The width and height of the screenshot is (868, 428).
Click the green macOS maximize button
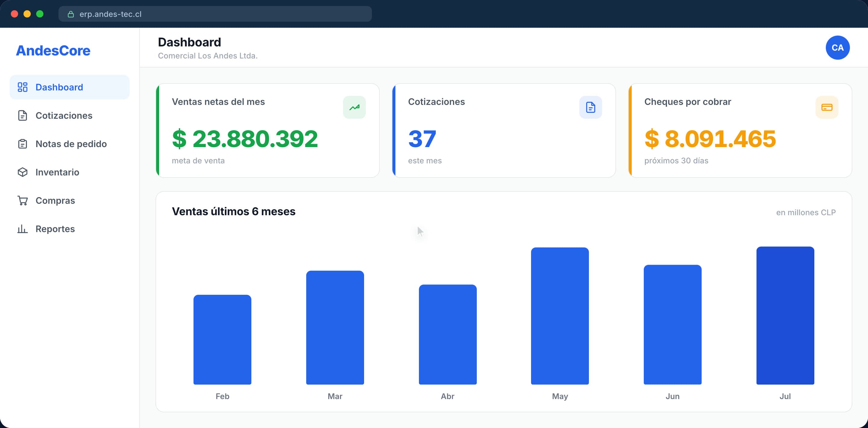pyautogui.click(x=40, y=14)
